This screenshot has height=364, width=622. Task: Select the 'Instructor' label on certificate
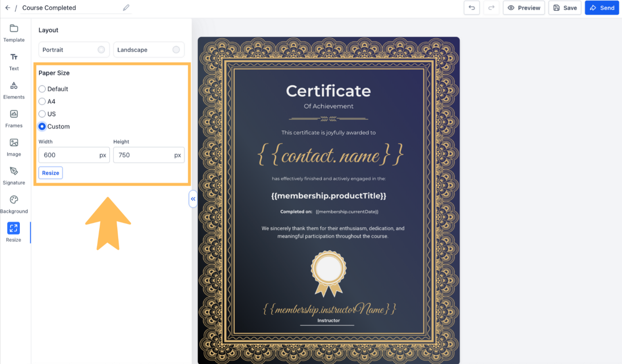(328, 320)
